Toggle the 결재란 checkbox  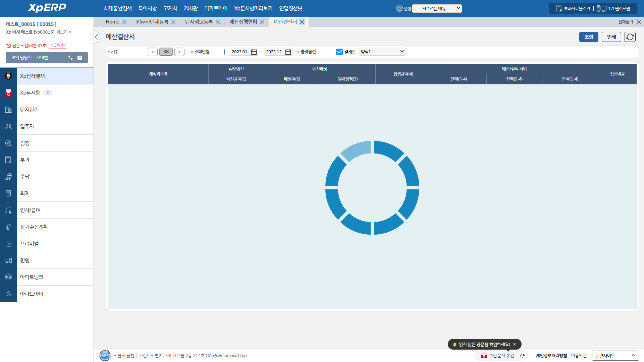[x=339, y=52]
